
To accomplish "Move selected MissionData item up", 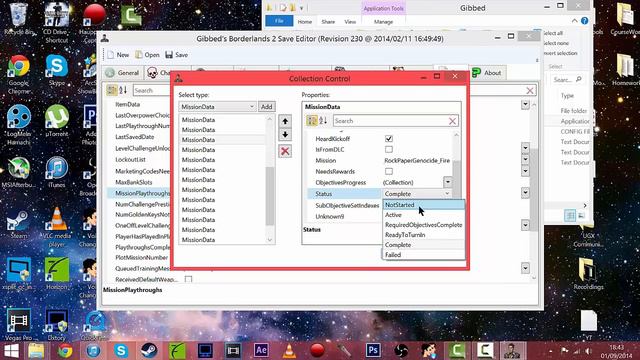I will [x=285, y=121].
